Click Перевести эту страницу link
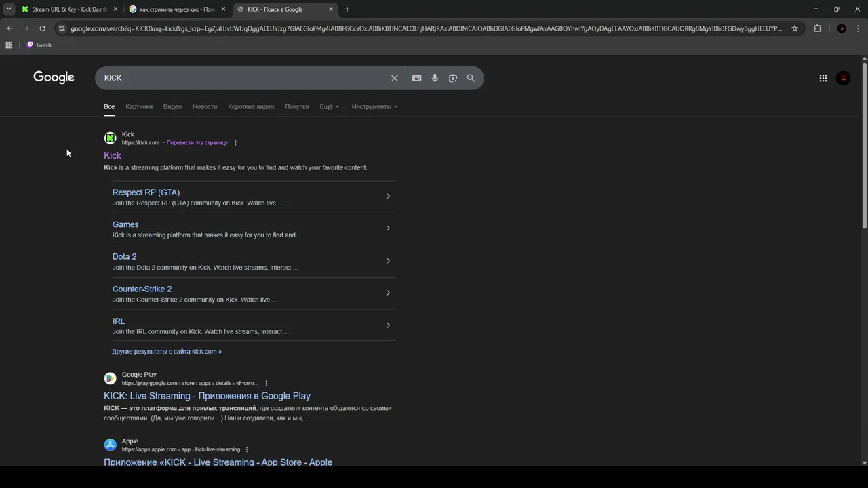The image size is (868, 488). (x=197, y=143)
